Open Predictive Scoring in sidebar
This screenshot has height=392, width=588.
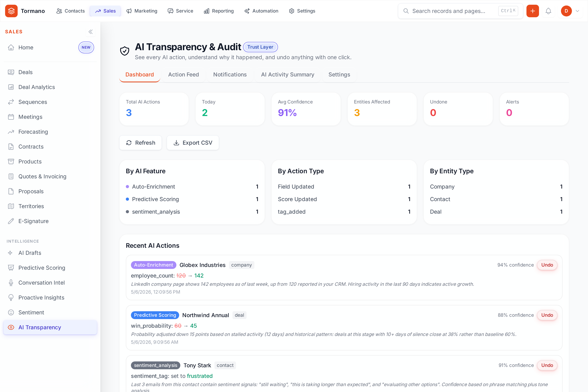[x=50, y=268]
